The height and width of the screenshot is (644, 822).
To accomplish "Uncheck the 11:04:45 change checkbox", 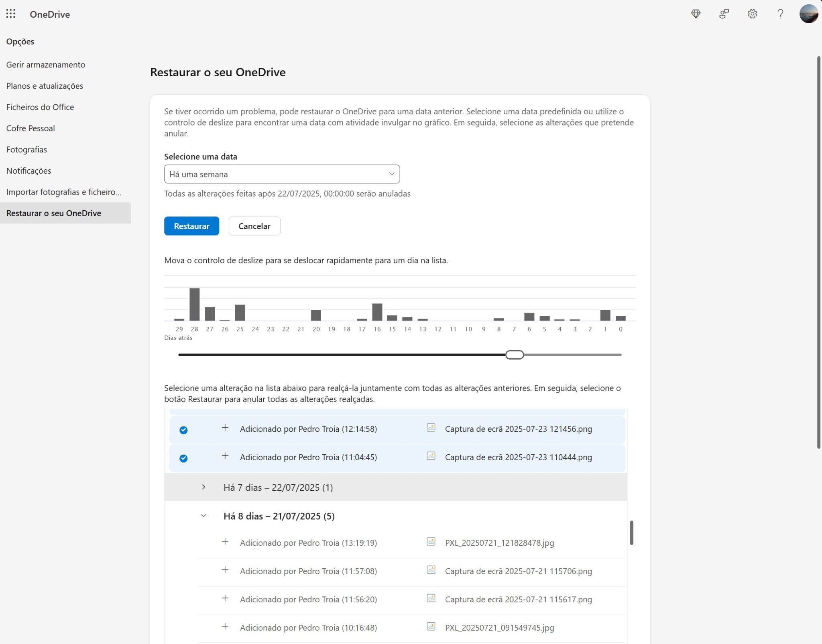I will coord(183,459).
